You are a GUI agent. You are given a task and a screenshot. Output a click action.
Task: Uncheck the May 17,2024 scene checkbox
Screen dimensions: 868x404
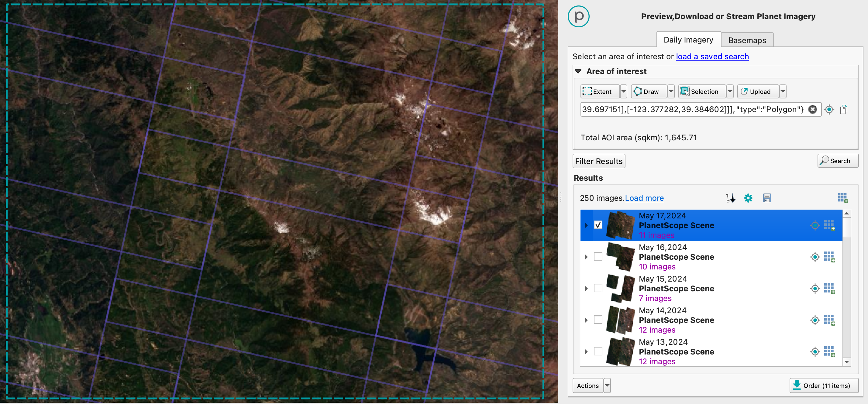click(598, 225)
